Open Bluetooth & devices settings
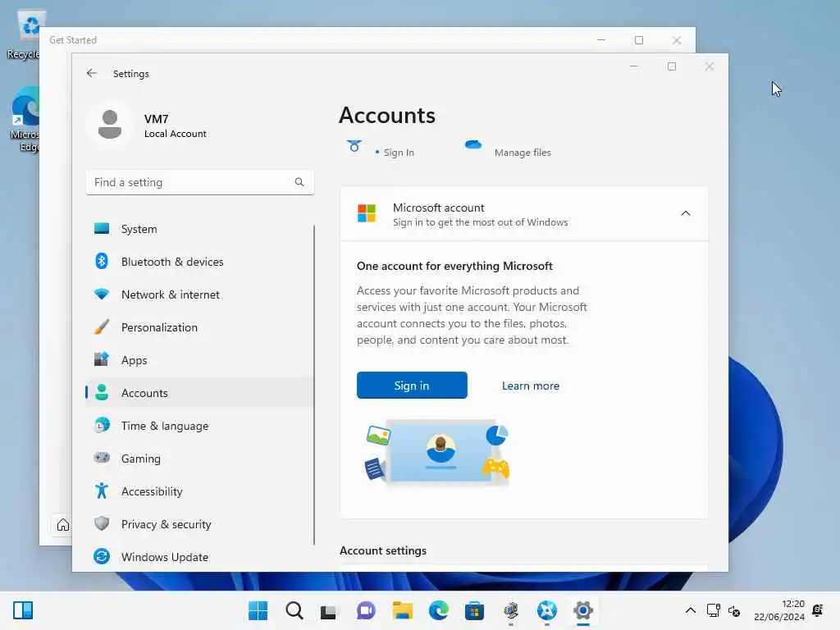Viewport: 840px width, 630px height. click(199, 262)
